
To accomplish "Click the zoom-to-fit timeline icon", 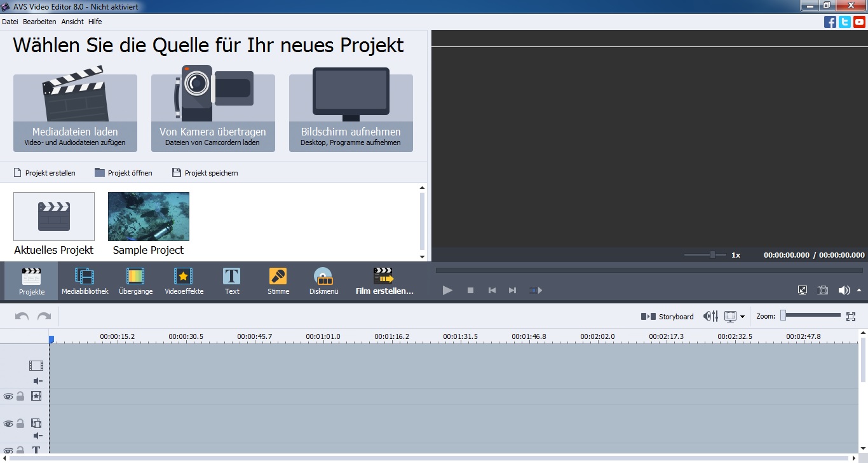I will tap(851, 316).
